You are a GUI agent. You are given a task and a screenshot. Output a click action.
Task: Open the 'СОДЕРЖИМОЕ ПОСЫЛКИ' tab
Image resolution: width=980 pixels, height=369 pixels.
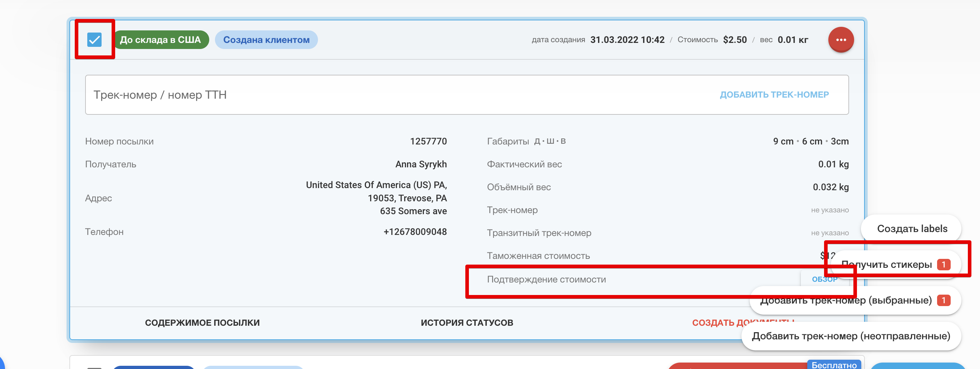pos(202,323)
